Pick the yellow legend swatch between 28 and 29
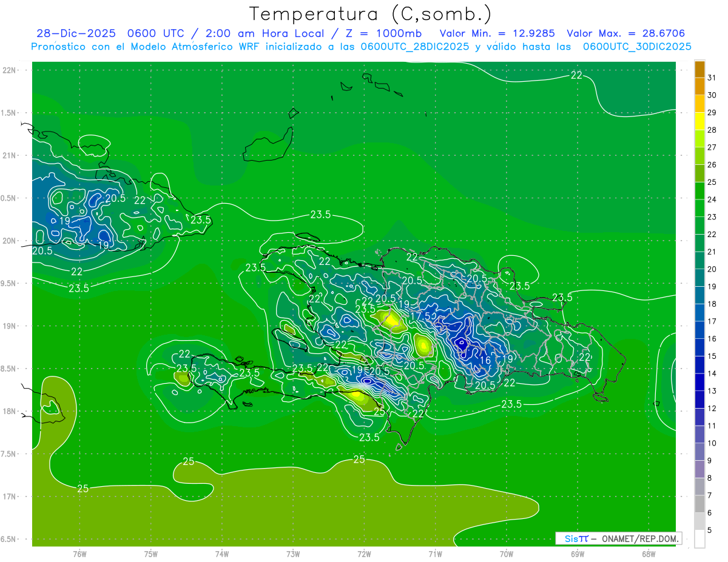Image resolution: width=728 pixels, height=562 pixels. 699,121
